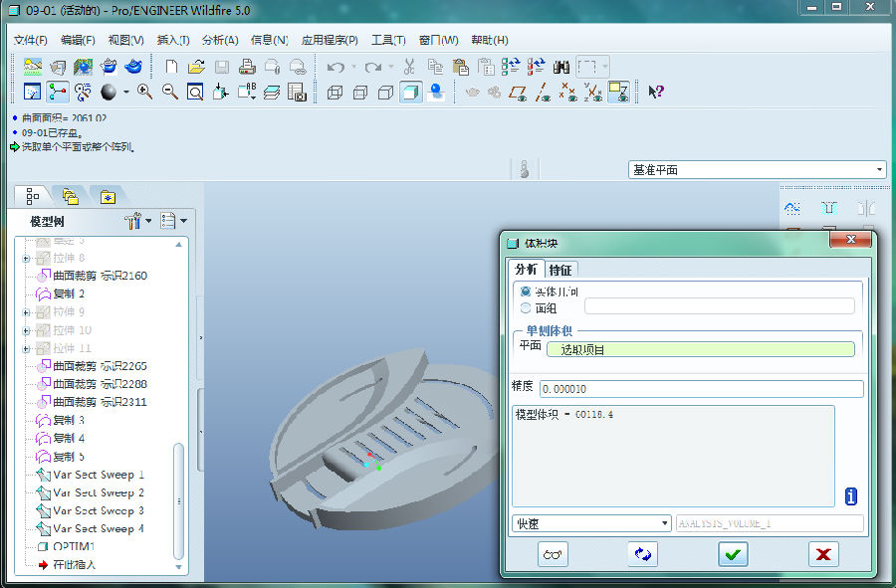Click the Find binoculars icon
Image resolution: width=896 pixels, height=588 pixels.
pyautogui.click(x=560, y=68)
